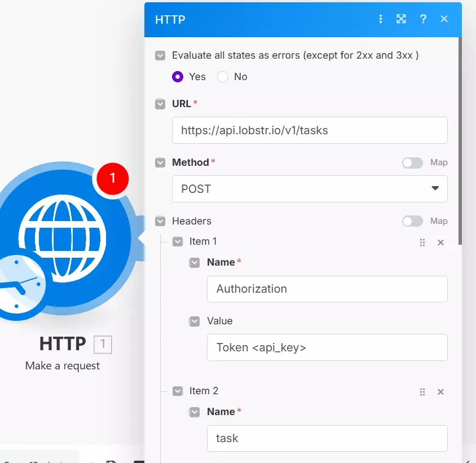This screenshot has height=463, width=476.
Task: Expand the HTTP panel to fullscreen
Action: pyautogui.click(x=401, y=19)
